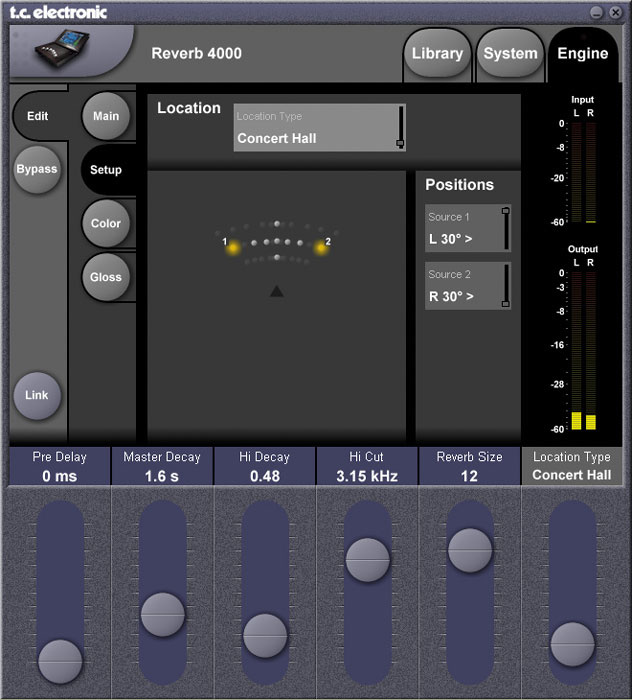The height and width of the screenshot is (700, 632).
Task: Open the Color page
Action: (x=106, y=223)
